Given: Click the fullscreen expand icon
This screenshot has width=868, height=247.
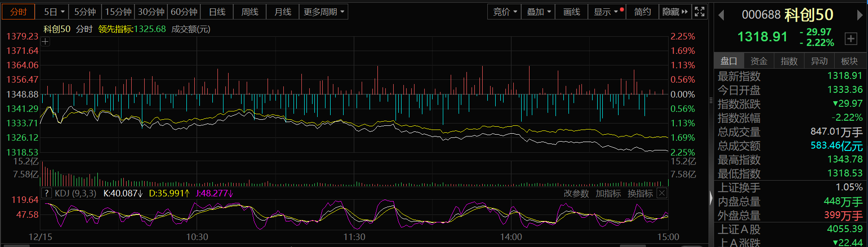Looking at the screenshot, I should 699,12.
